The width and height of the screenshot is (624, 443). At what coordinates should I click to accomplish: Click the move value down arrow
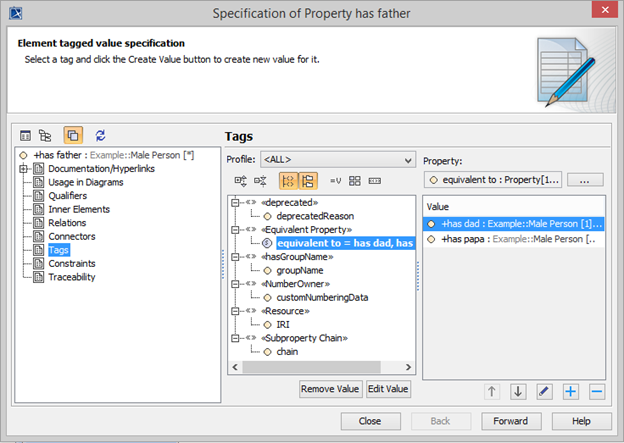pos(518,392)
